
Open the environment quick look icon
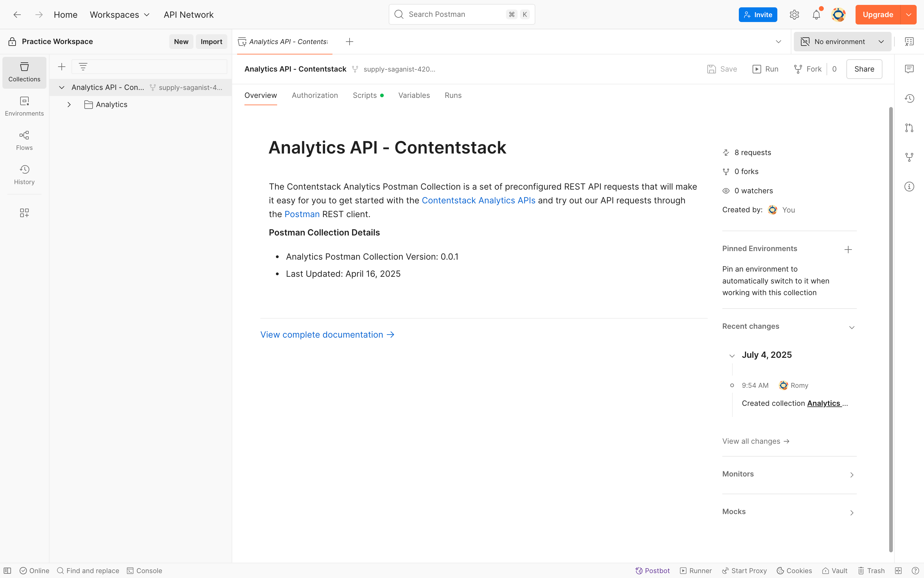(x=909, y=42)
